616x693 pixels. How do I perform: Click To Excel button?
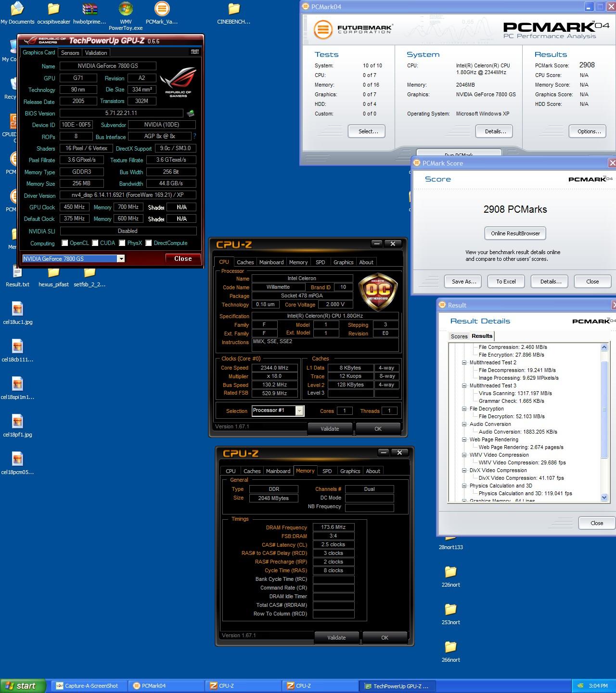pos(506,282)
